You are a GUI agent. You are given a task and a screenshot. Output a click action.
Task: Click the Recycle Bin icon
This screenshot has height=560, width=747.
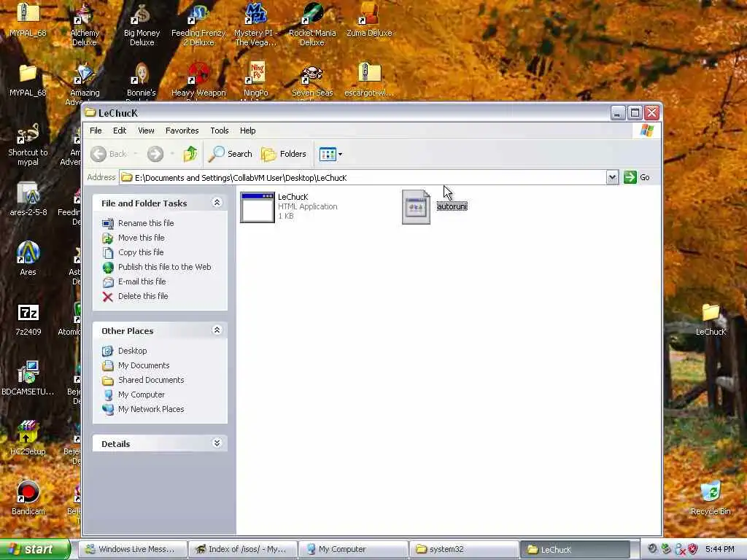[x=711, y=499]
